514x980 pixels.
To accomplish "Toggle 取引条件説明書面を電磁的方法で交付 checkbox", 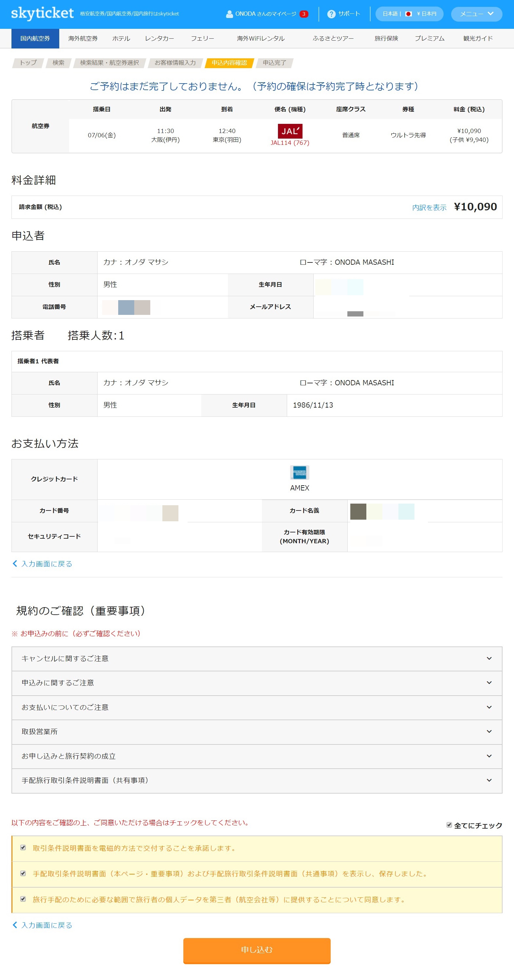I will pyautogui.click(x=23, y=847).
